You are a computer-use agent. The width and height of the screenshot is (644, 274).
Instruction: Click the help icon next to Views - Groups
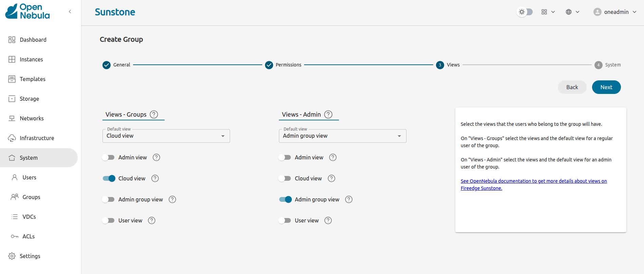[x=154, y=114]
